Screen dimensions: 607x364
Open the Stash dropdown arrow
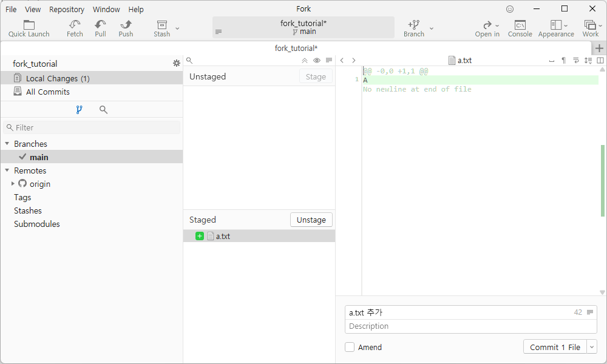pyautogui.click(x=177, y=29)
